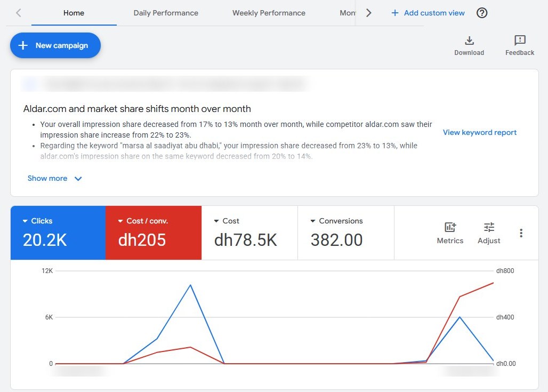Viewport: 548px width, 392px height.
Task: Click the insight heading about Aldar.com market share
Action: click(137, 109)
